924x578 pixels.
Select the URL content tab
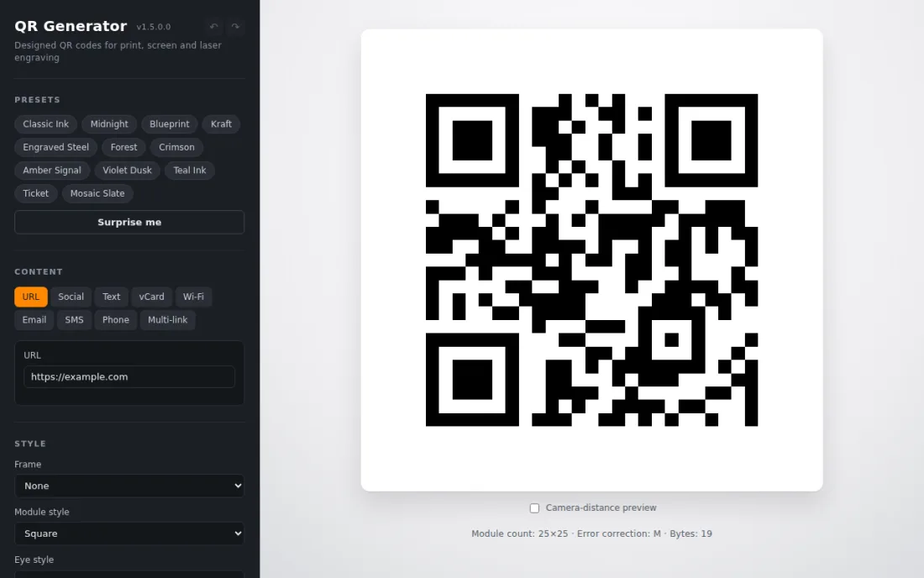[x=30, y=297]
